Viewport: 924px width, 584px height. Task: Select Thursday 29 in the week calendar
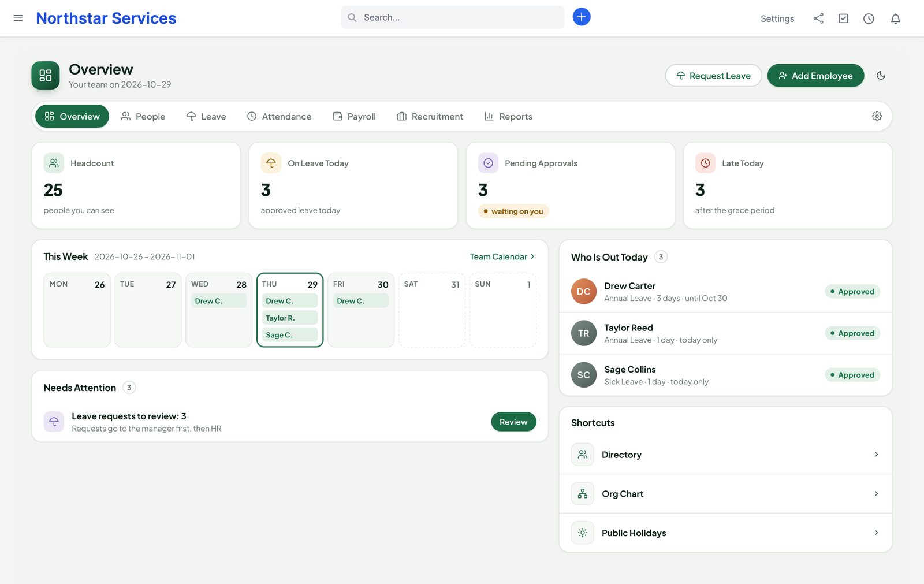pos(290,310)
